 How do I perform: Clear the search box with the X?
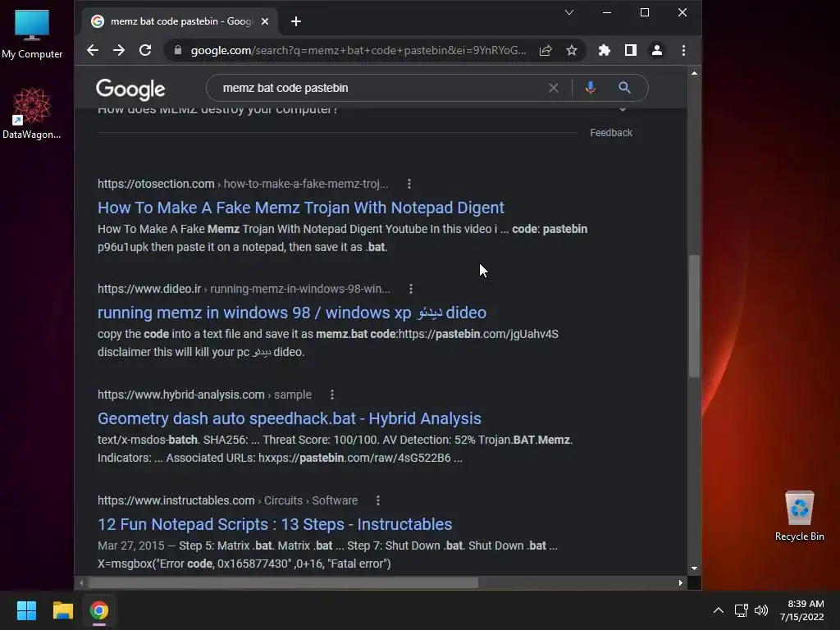[x=554, y=88]
